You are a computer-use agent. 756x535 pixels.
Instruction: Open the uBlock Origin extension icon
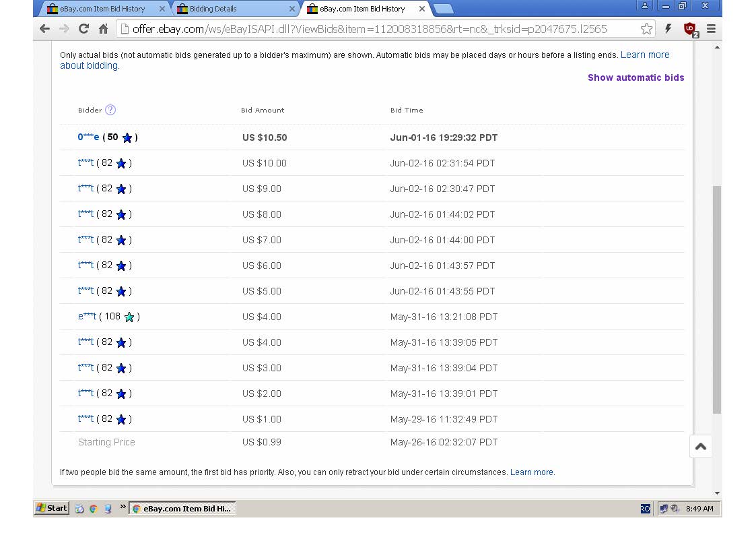coord(691,30)
